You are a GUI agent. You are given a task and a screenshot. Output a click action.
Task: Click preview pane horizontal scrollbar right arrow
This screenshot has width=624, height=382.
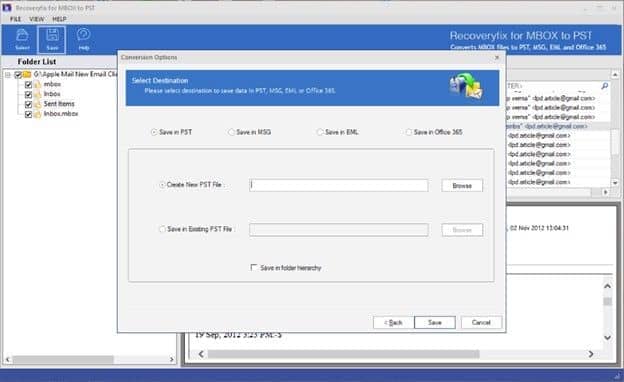coord(591,354)
